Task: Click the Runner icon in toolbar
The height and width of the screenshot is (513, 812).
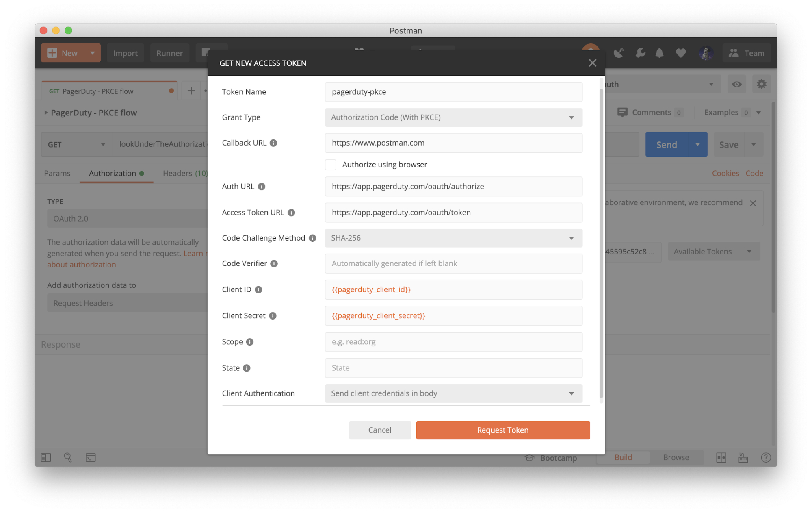Action: [x=169, y=52]
